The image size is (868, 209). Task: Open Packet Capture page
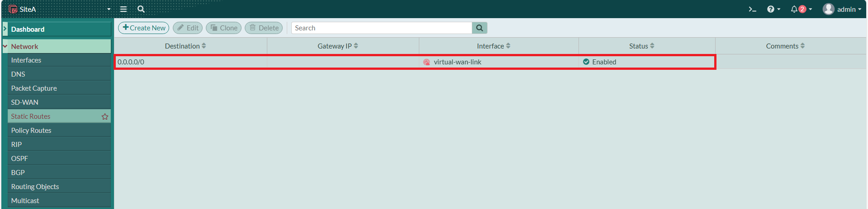[x=59, y=88]
